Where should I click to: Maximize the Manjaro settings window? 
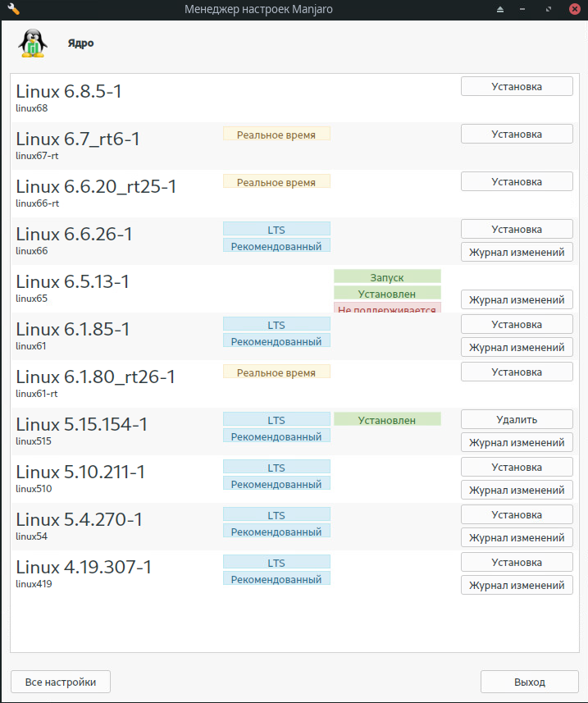point(549,9)
